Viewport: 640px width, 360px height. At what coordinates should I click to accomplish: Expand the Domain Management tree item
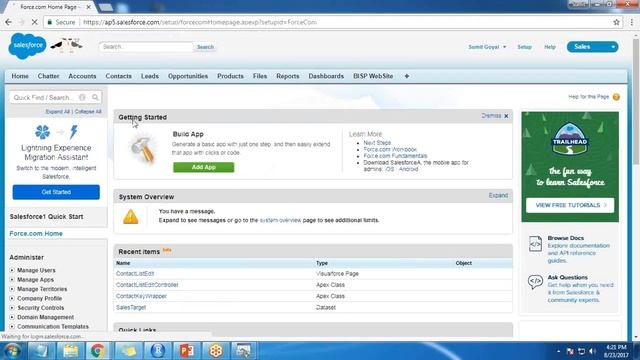[12, 317]
